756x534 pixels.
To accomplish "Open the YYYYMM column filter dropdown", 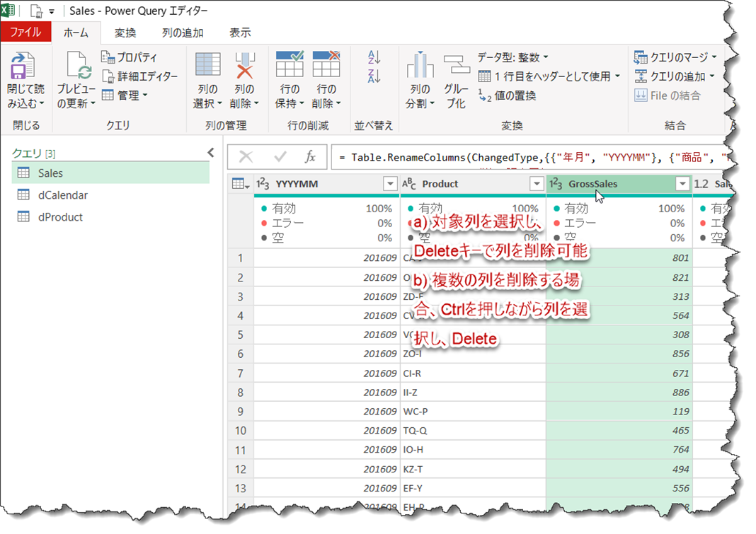I will [389, 184].
